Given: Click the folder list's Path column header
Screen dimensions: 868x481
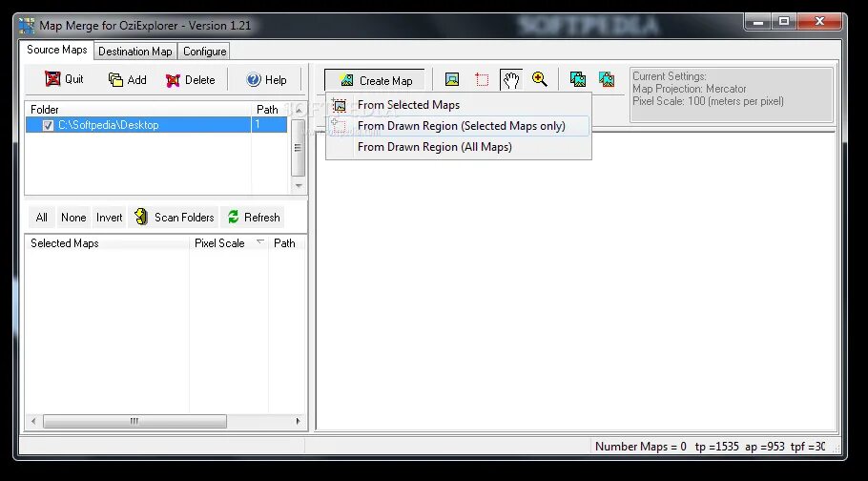Looking at the screenshot, I should coord(271,109).
